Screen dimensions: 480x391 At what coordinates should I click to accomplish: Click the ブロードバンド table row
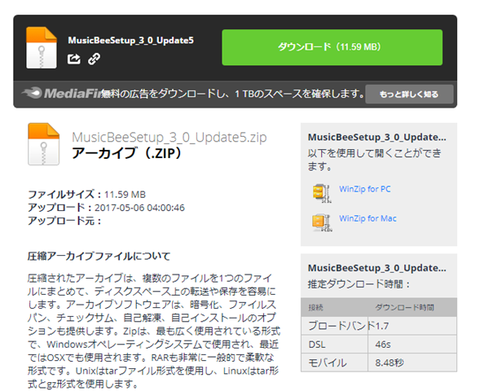tap(379, 325)
